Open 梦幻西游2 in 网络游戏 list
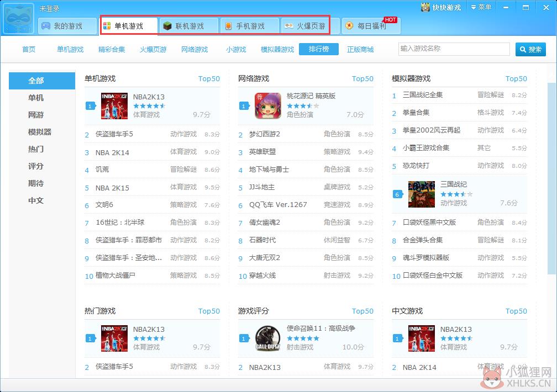The height and width of the screenshot is (392, 557). [x=264, y=134]
